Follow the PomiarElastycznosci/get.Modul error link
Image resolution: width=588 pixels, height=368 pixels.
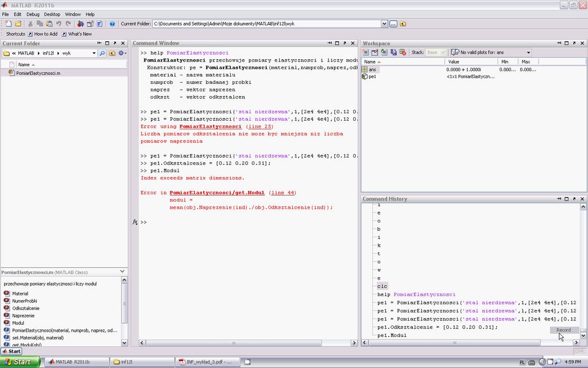click(x=217, y=193)
